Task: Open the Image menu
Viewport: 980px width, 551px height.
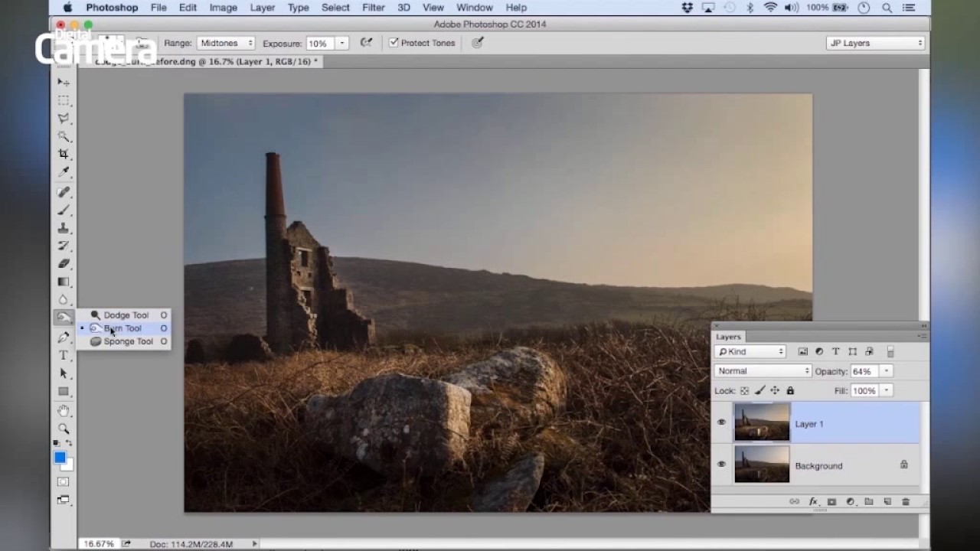Action: pos(224,8)
